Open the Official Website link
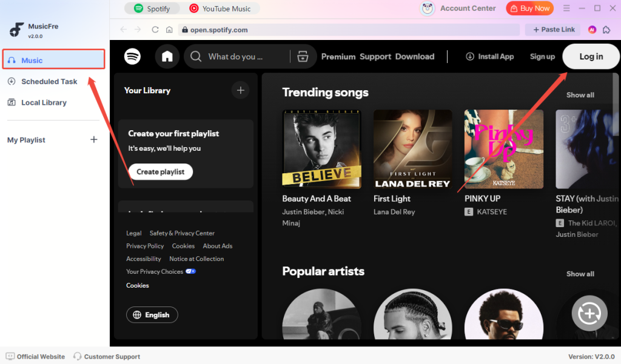Screen dimensions: 621x364 [x=35, y=357]
